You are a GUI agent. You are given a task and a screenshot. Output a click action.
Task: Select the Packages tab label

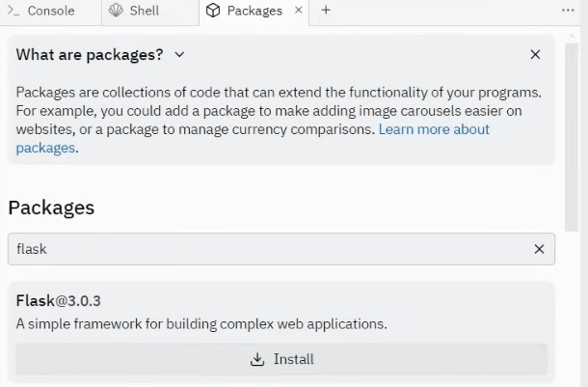click(254, 11)
